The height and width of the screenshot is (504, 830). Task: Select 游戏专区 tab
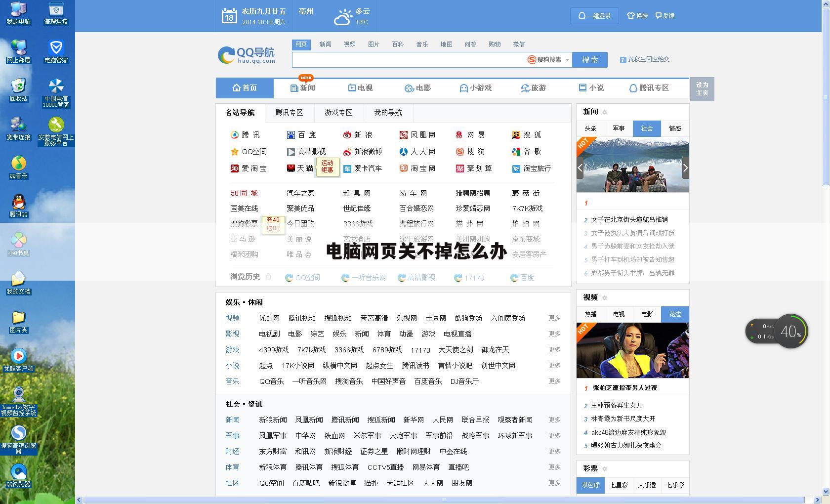(x=338, y=113)
